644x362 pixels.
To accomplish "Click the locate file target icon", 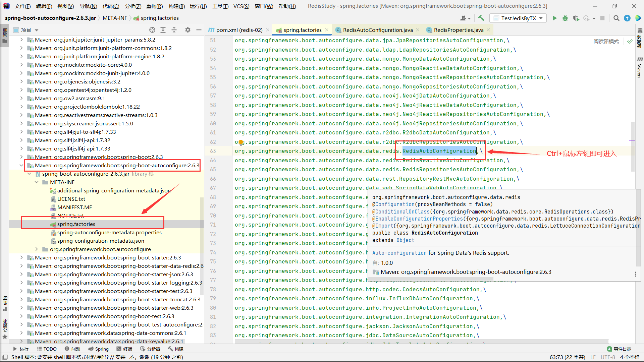I will click(x=152, y=30).
